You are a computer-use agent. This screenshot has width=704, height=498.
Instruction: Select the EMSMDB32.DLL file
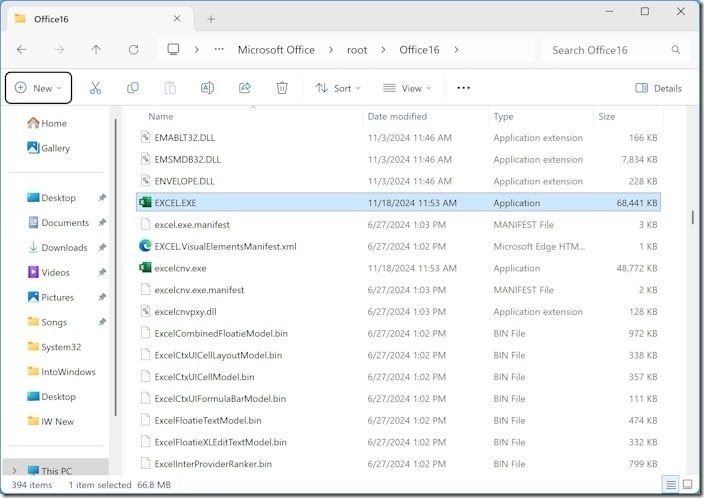tap(398, 159)
